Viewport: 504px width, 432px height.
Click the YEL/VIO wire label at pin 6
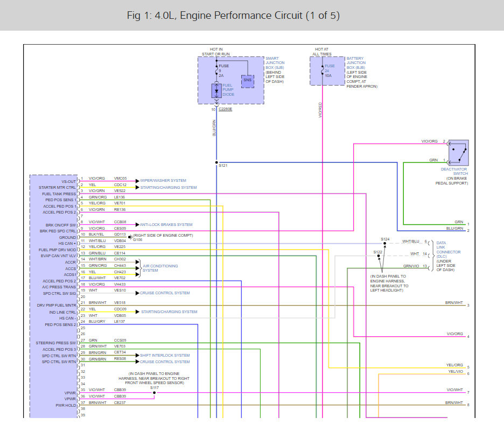pyautogui.click(x=456, y=372)
